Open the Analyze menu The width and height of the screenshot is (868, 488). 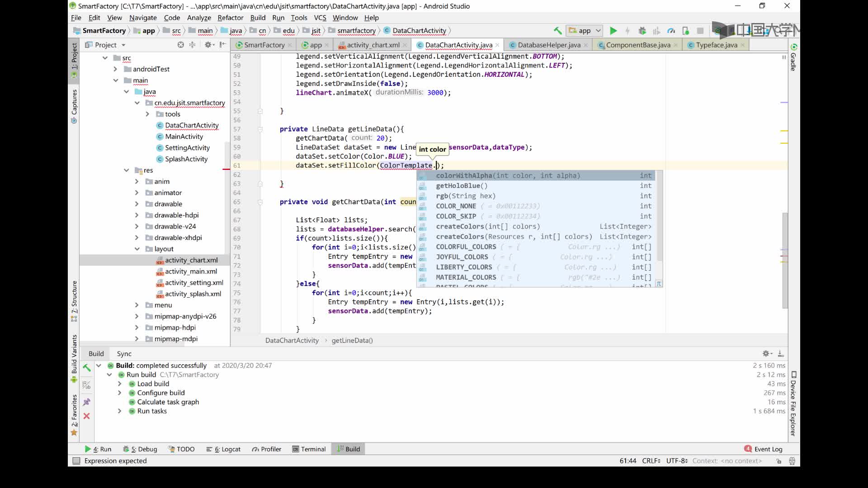pyautogui.click(x=199, y=18)
